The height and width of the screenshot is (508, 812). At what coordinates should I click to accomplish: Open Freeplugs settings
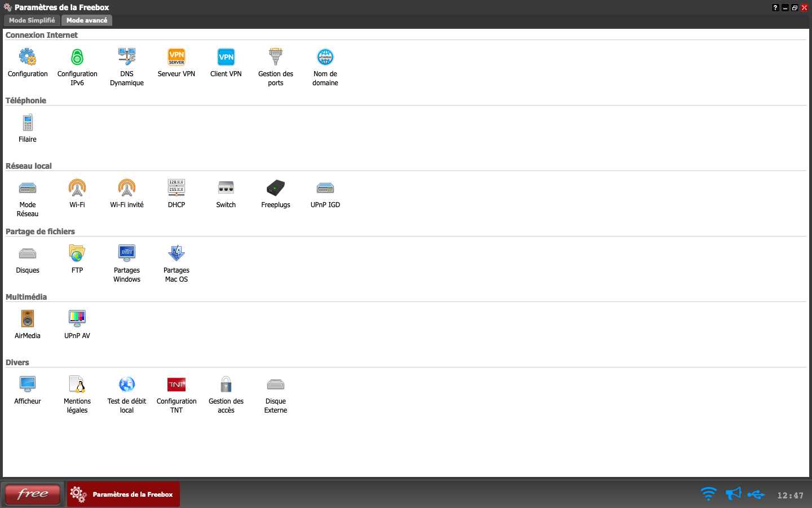276,194
